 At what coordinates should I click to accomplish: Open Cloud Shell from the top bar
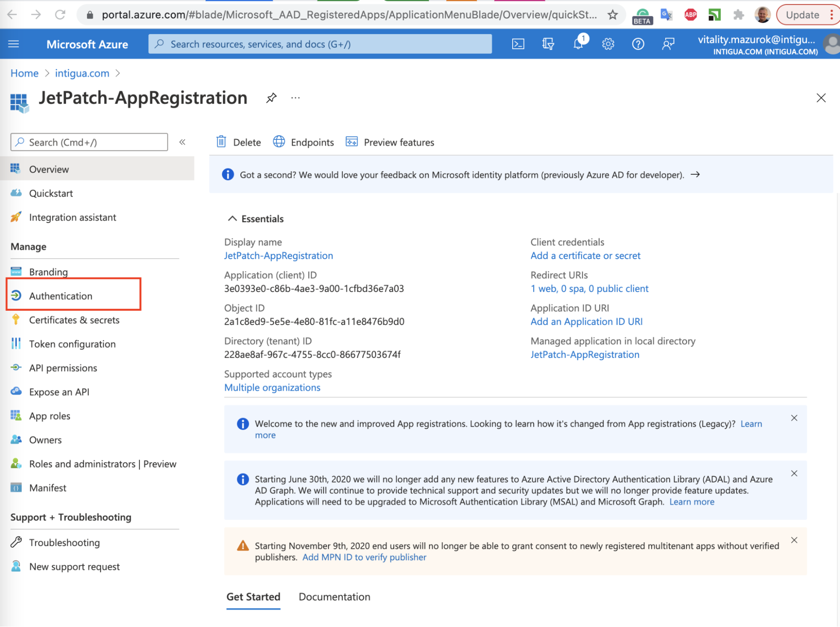coord(518,44)
